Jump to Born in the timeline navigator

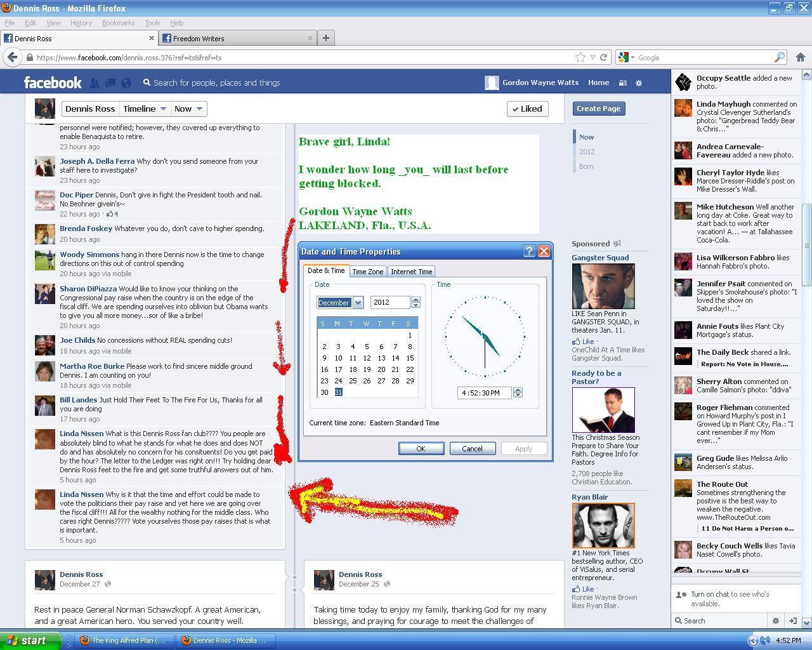586,166
